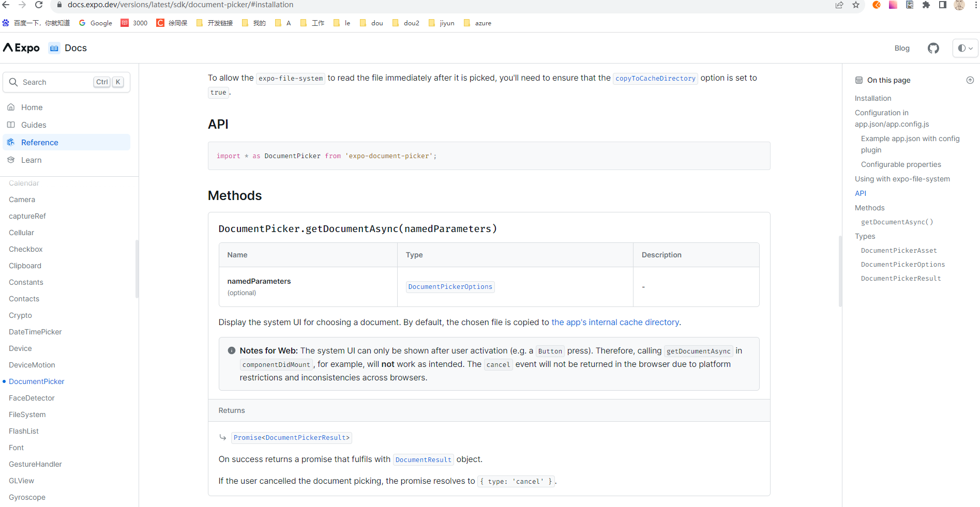The height and width of the screenshot is (507, 980).
Task: Click the Reference icon in sidebar
Action: (11, 142)
